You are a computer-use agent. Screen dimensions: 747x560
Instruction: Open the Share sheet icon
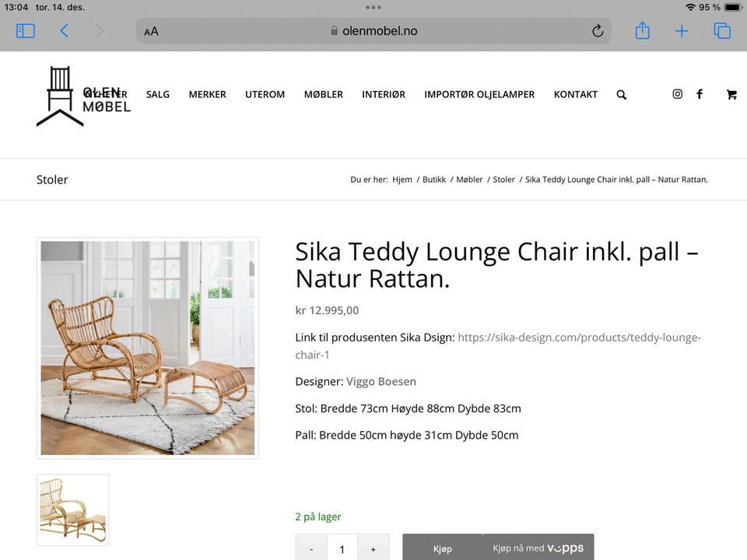pos(642,30)
